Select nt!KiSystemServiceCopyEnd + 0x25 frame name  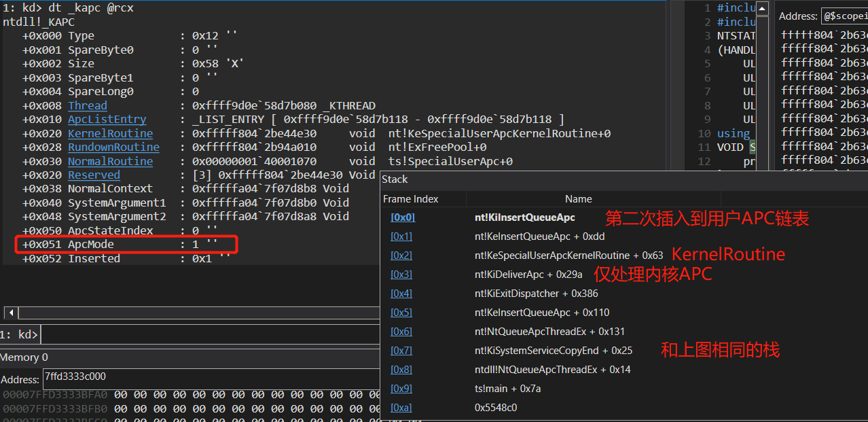554,351
